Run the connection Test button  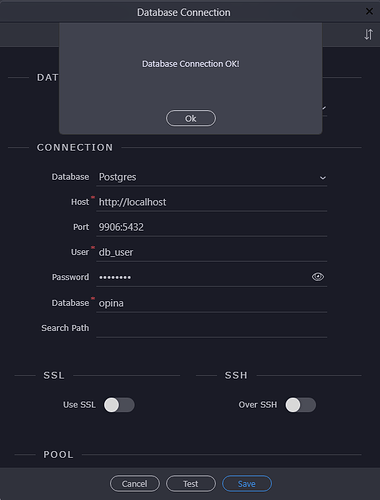(x=191, y=484)
